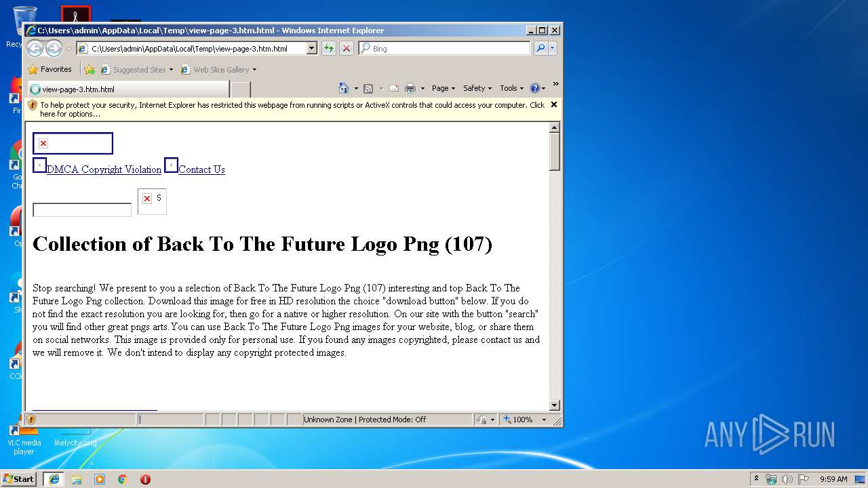Click the broken logo image placeholder
Screen dimensions: 868x488
(x=73, y=143)
